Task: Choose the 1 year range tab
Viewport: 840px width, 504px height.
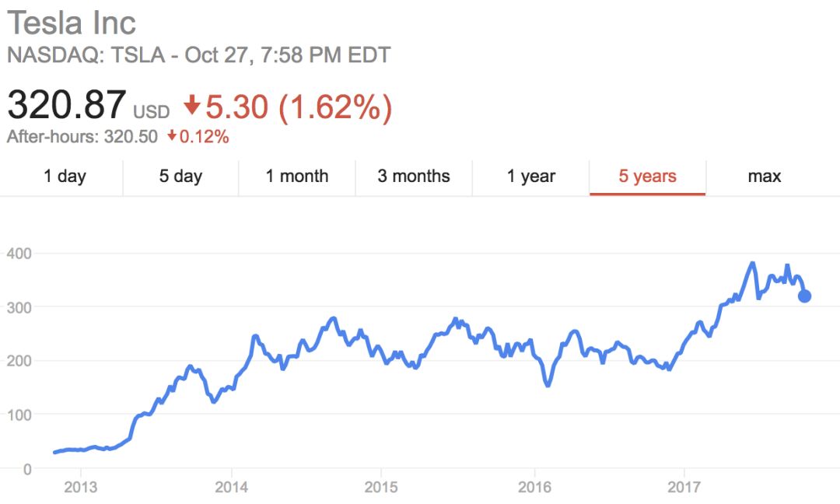Action: tap(531, 177)
